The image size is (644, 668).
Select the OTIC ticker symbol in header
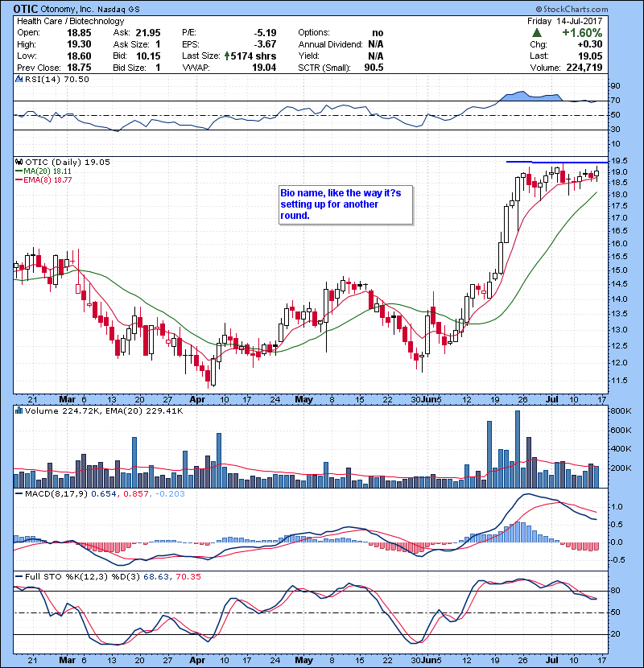26,9
